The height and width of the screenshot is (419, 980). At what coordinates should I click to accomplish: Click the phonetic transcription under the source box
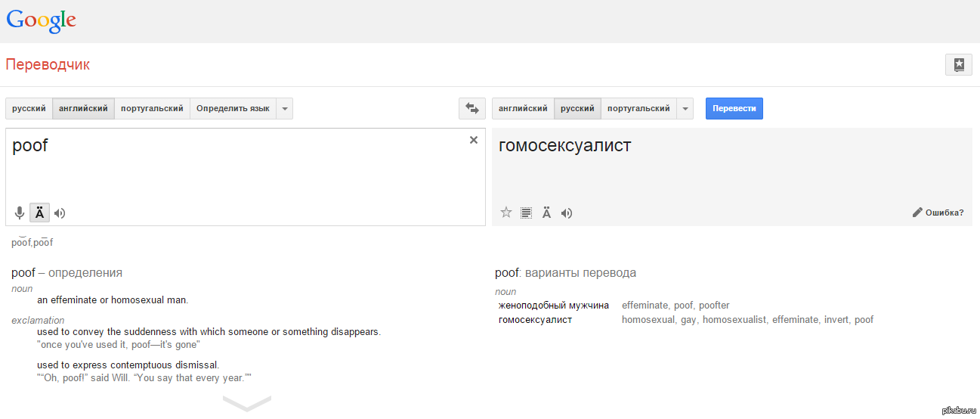click(32, 243)
